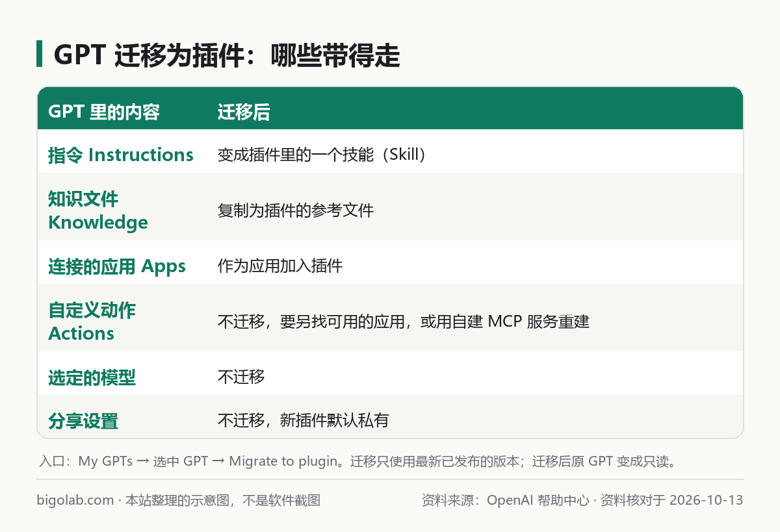This screenshot has width=780, height=532.
Task: Select the '指令 Instructions' row label
Action: [x=121, y=155]
